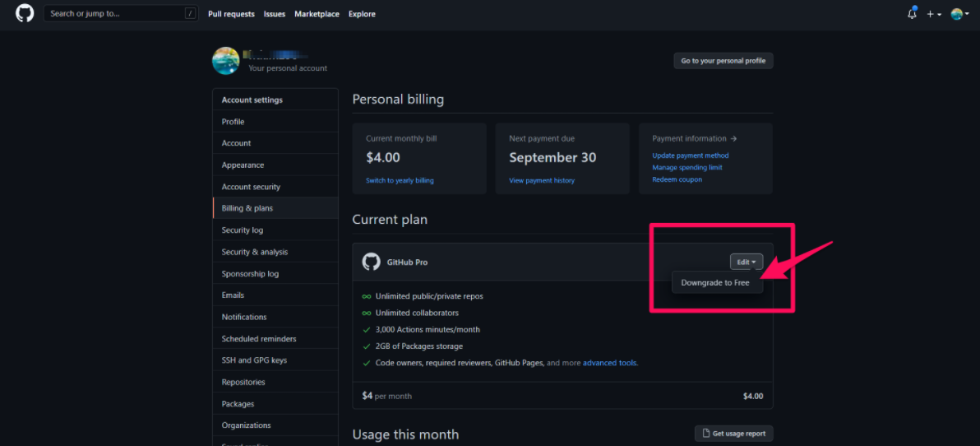Open the user avatar menu in header
Screen dimensions: 980x446
(960, 14)
